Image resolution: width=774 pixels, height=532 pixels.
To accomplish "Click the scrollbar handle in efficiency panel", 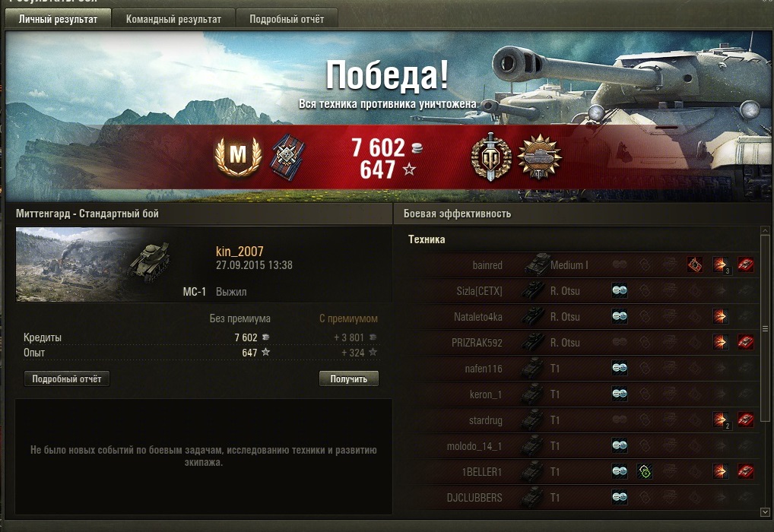I will pos(765,329).
